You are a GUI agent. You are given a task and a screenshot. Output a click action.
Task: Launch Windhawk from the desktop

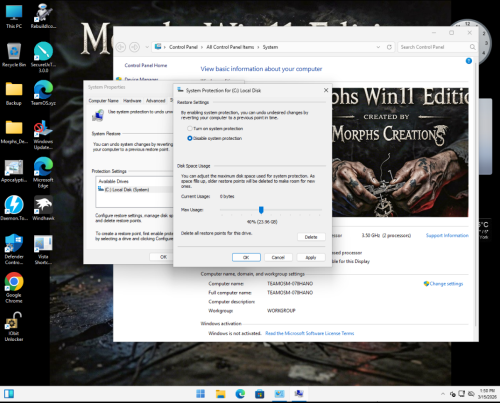coord(43,208)
